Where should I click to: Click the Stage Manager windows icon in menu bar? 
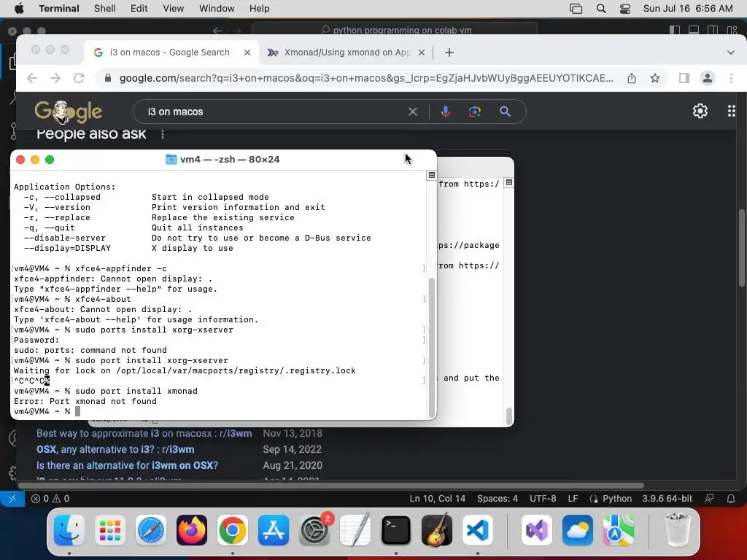click(x=576, y=8)
